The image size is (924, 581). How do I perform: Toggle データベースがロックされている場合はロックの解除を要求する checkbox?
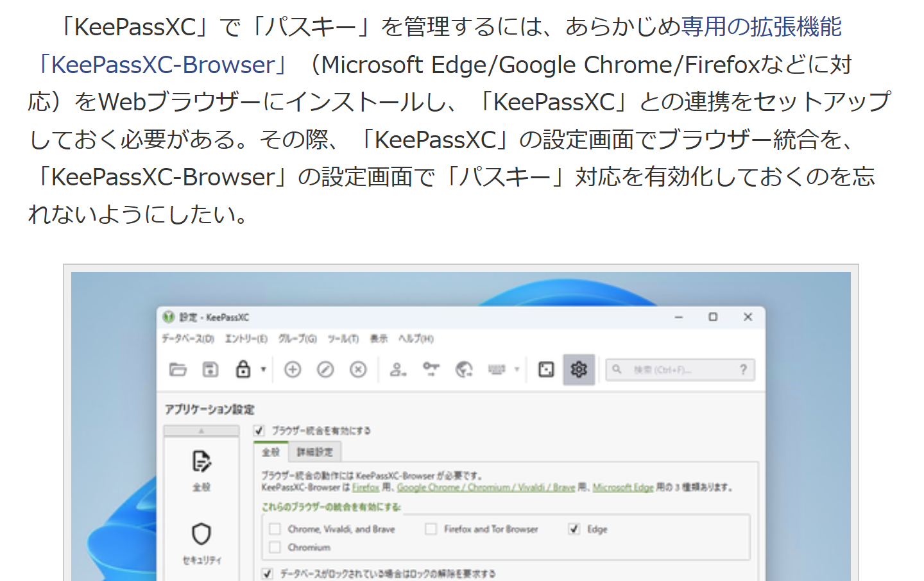(x=268, y=573)
